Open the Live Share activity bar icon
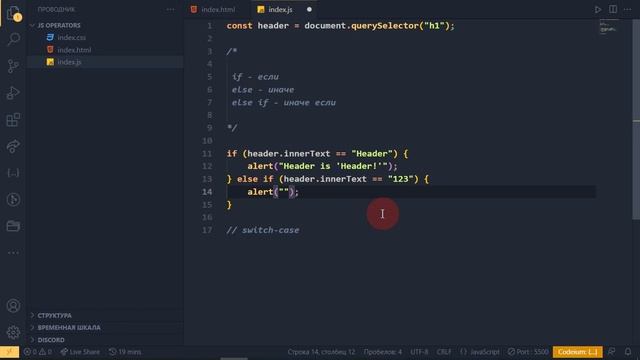 (x=13, y=146)
